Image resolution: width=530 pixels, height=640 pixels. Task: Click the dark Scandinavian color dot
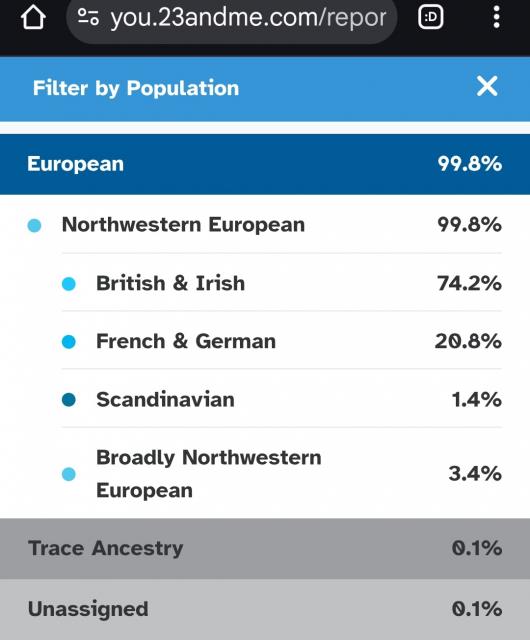[x=69, y=400]
